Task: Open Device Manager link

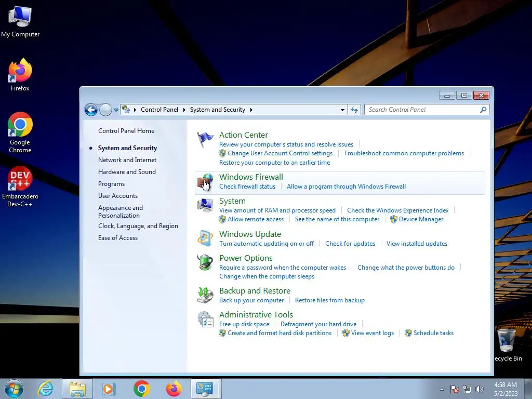Action: tap(421, 219)
